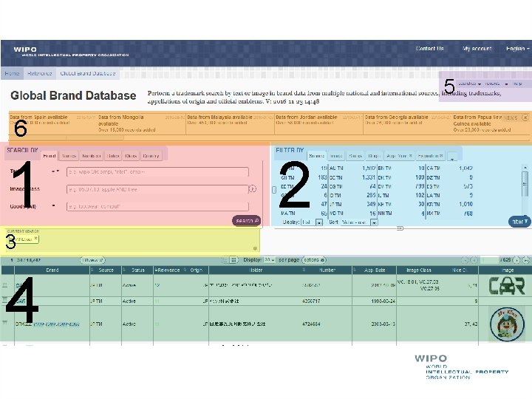Click the icon in the current search panel corner

255,249
